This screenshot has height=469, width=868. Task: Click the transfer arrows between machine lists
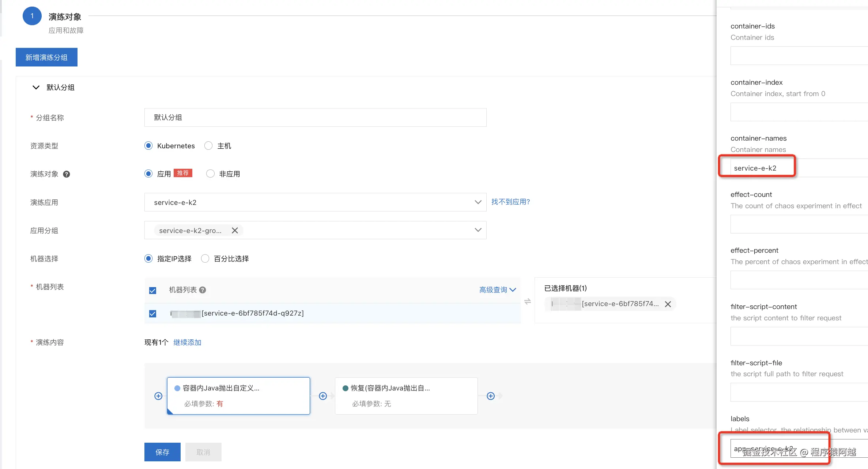pyautogui.click(x=527, y=302)
